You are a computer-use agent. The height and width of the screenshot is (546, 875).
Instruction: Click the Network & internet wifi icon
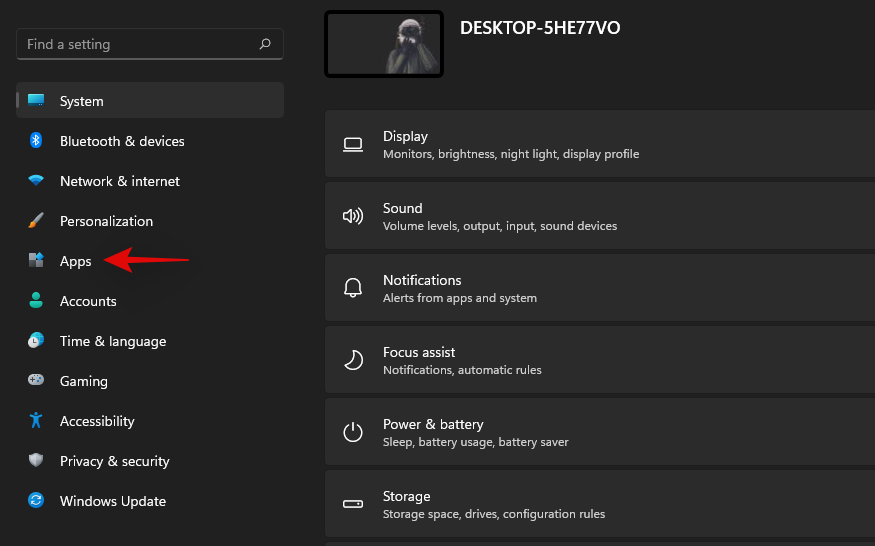(x=36, y=181)
